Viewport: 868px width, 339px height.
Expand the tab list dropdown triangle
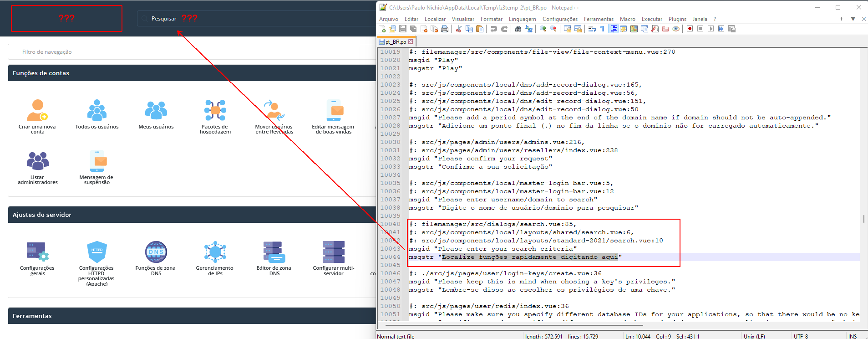pos(853,19)
